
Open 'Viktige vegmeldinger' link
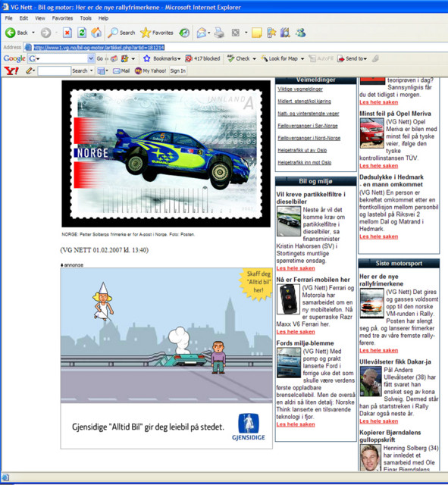point(300,89)
